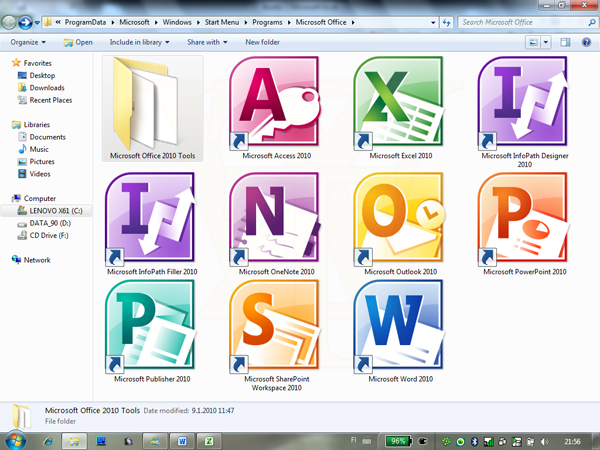Open the Excel taskbar button
Screen dimensions: 600x450
click(209, 441)
